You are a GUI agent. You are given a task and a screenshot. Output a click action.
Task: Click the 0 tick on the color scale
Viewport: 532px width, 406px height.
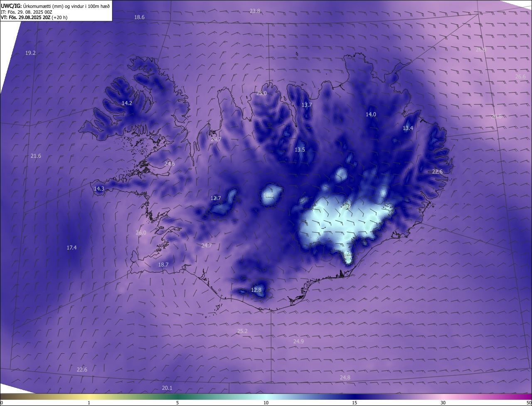pyautogui.click(x=2, y=403)
